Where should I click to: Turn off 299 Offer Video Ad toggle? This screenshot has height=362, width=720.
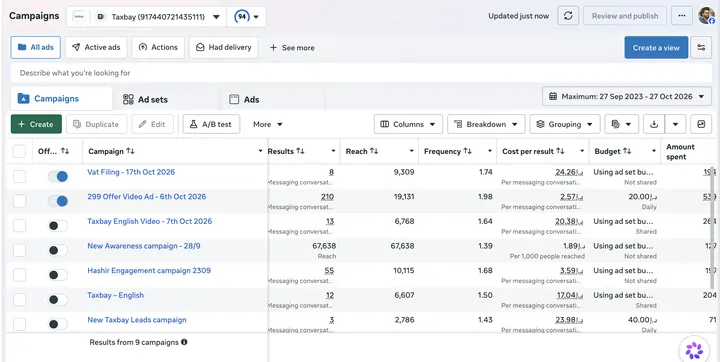tap(58, 201)
